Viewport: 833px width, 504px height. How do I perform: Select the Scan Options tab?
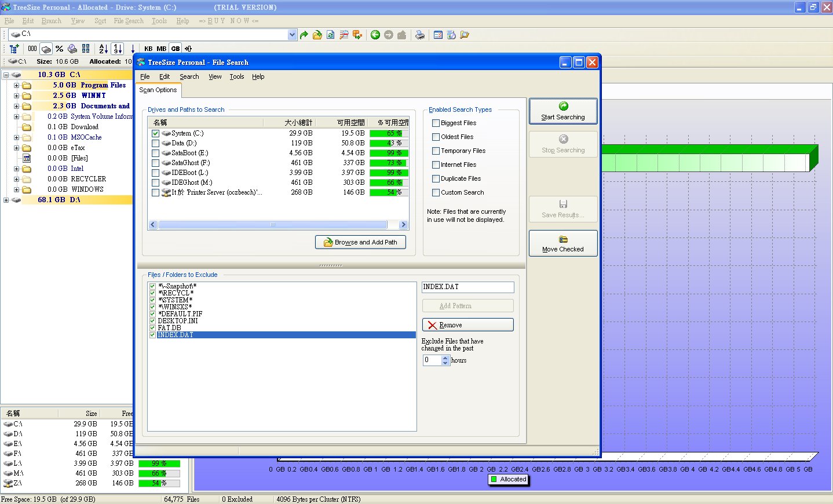(158, 90)
